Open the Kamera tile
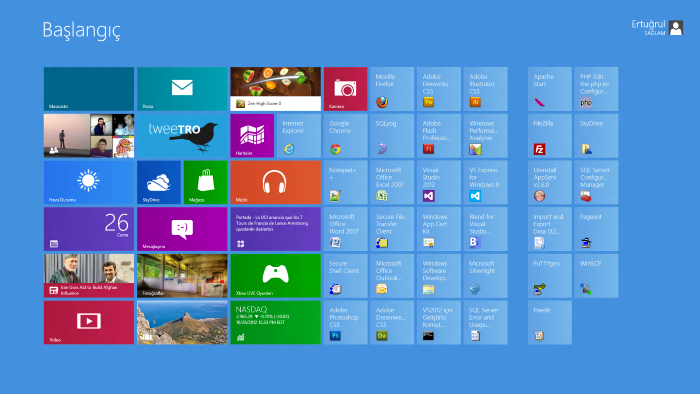The height and width of the screenshot is (394, 700). [x=346, y=89]
